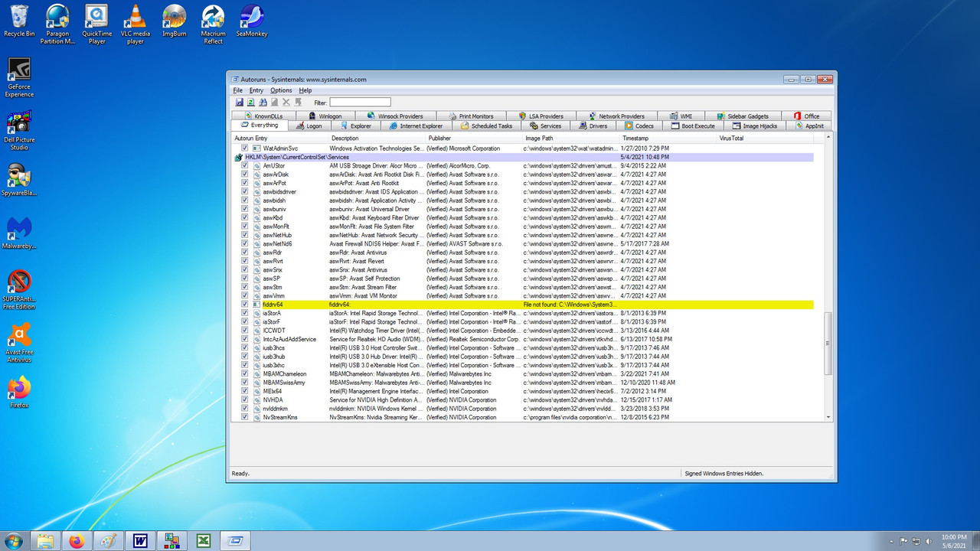Open the ImgBurn desktop shortcut
This screenshot has height=551, width=980.
[175, 21]
